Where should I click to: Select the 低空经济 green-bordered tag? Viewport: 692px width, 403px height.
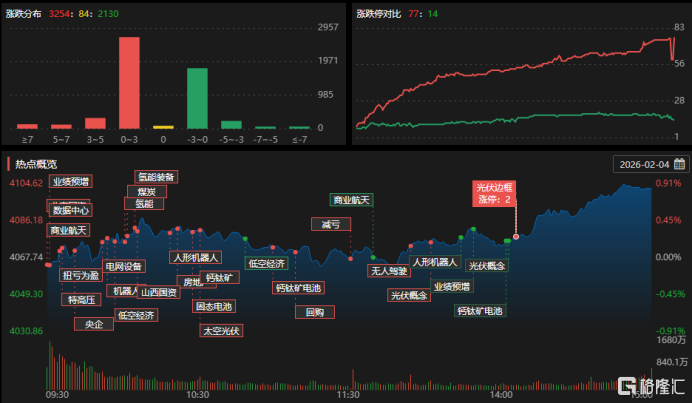coord(267,264)
